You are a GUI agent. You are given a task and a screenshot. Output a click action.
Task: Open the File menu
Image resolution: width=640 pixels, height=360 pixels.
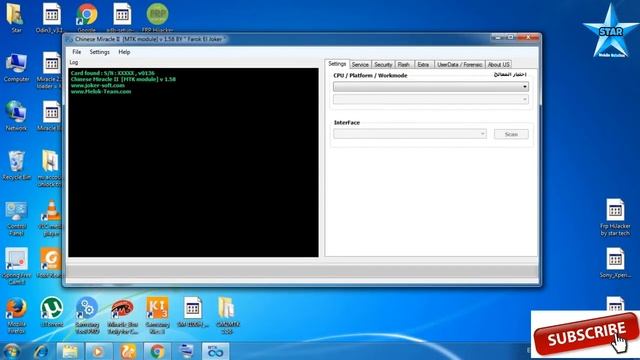click(76, 52)
